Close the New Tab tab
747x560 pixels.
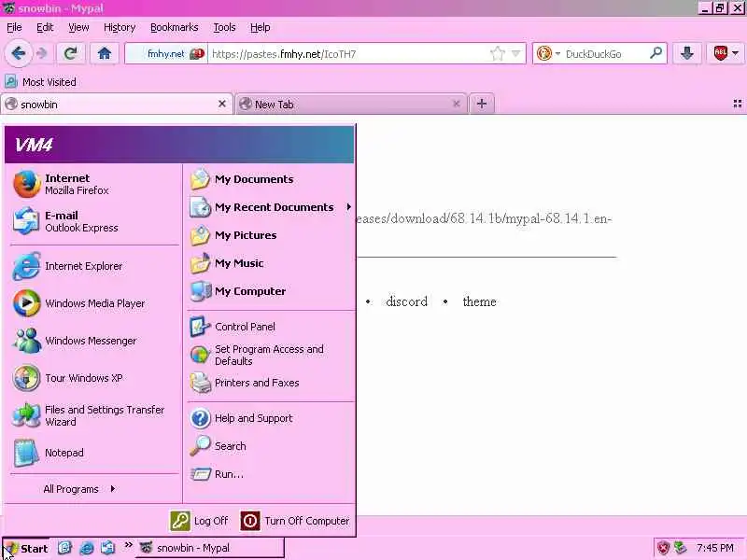[456, 104]
